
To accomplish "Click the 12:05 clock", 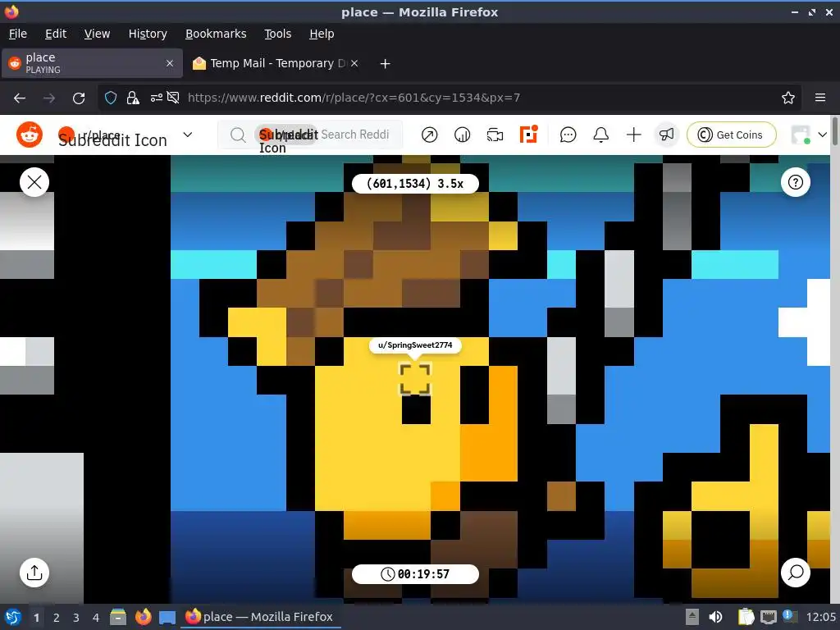I will (x=820, y=617).
